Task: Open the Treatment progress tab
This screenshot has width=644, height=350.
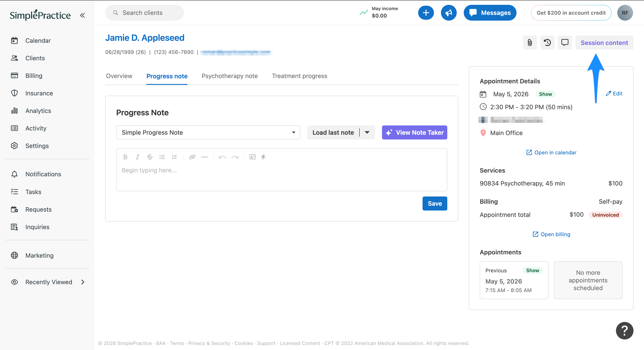Action: [x=299, y=76]
